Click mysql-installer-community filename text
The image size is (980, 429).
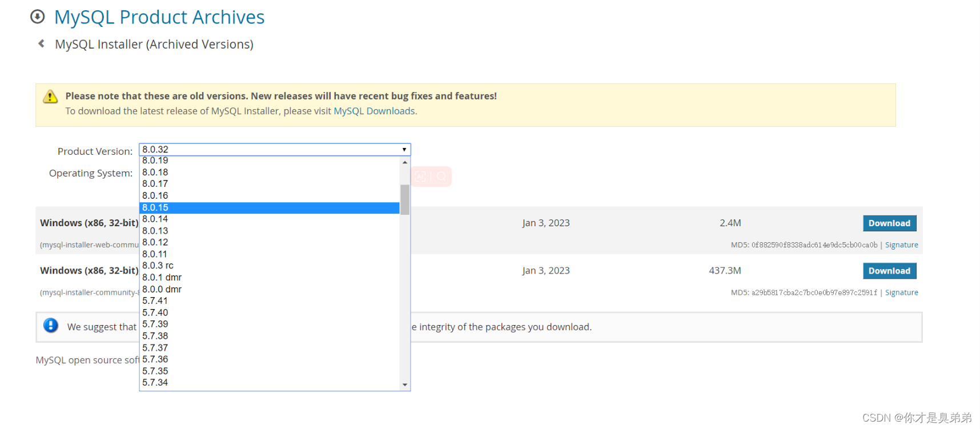tap(90, 292)
